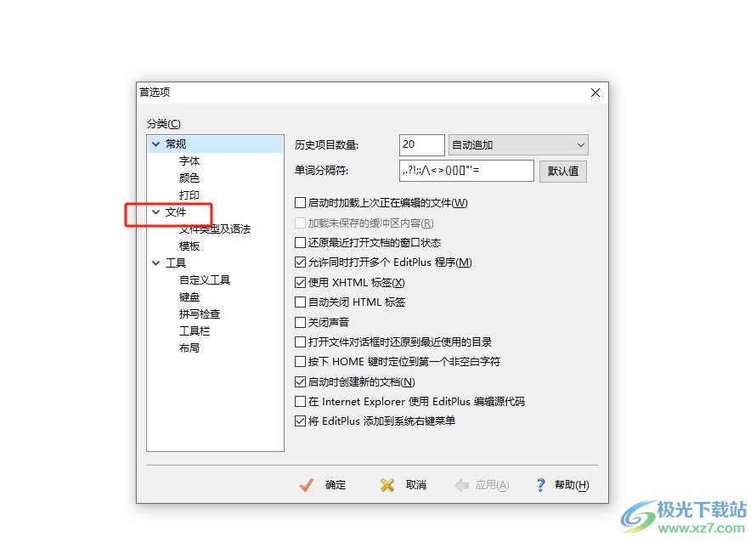Screen dimensions: 756x542
Task: Collapse the 常规 tree node
Action: [155, 144]
